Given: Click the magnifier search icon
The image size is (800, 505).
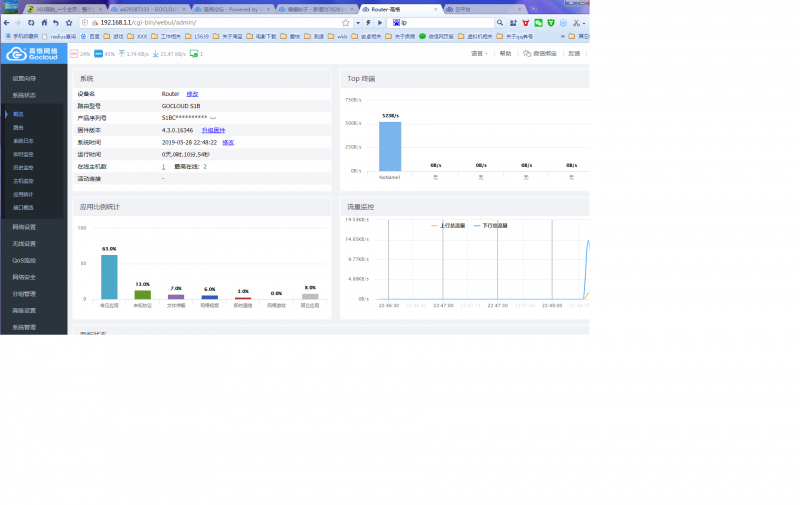Looking at the screenshot, I should tap(500, 22).
